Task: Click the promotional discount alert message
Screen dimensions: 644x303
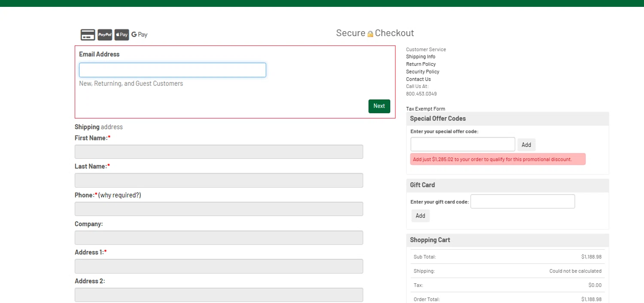Action: coord(498,159)
